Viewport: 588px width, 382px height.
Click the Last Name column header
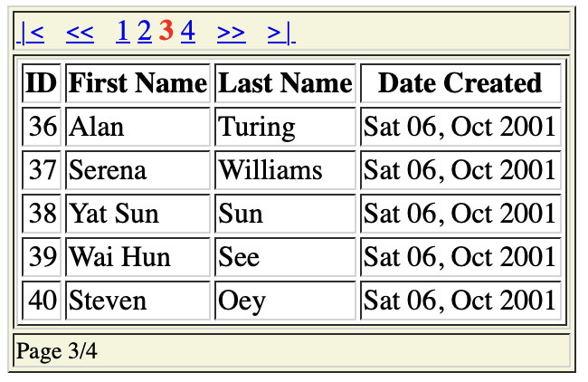(285, 82)
